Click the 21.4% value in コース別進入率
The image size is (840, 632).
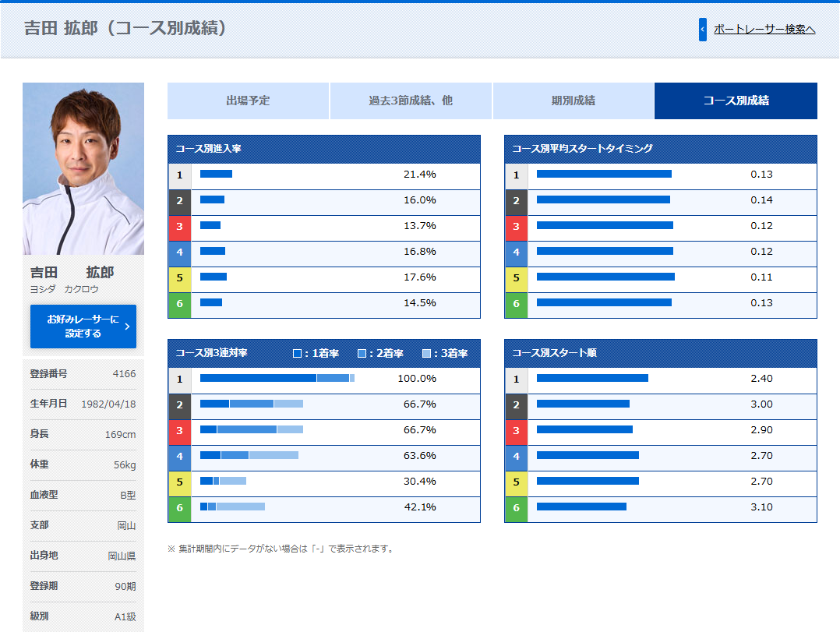click(x=419, y=175)
